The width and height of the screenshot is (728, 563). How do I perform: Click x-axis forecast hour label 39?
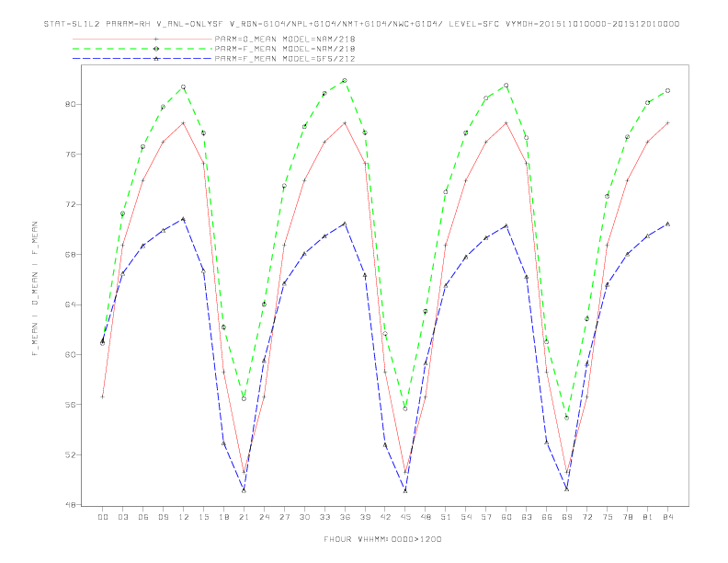tap(365, 517)
